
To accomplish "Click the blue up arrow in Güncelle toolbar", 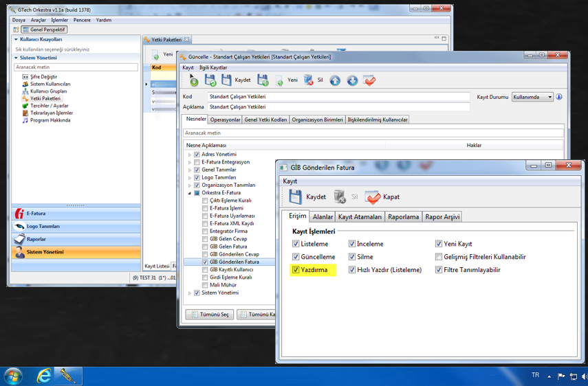I will 335,80.
